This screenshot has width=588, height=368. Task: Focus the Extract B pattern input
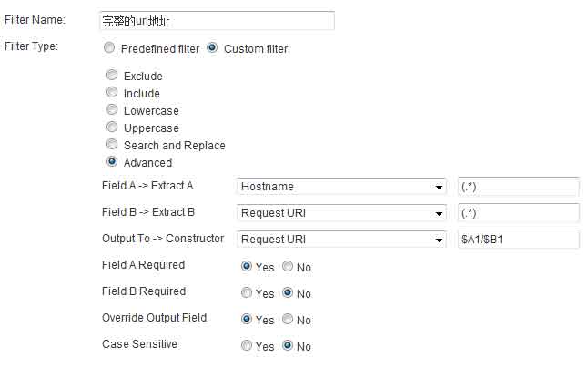[519, 213]
